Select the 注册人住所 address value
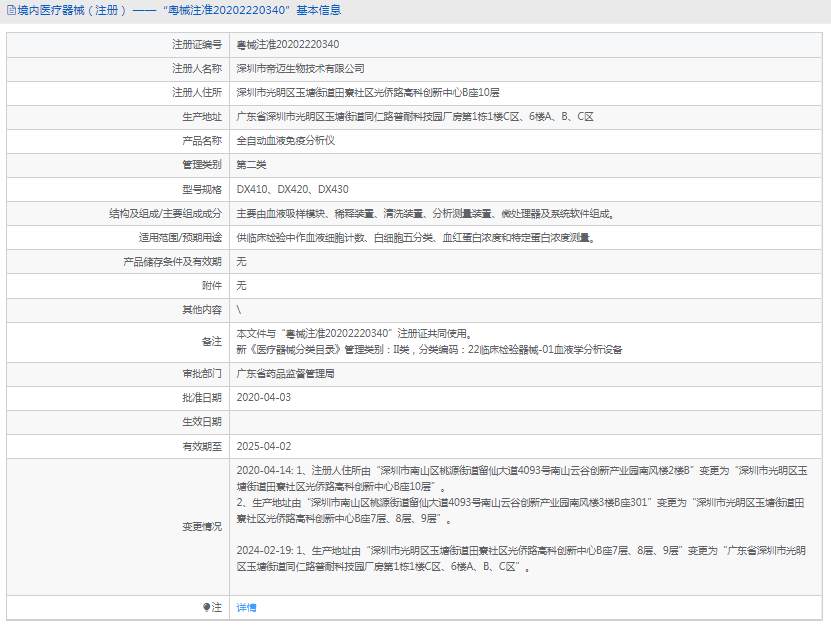Viewport: 831px width, 627px height. tap(368, 93)
